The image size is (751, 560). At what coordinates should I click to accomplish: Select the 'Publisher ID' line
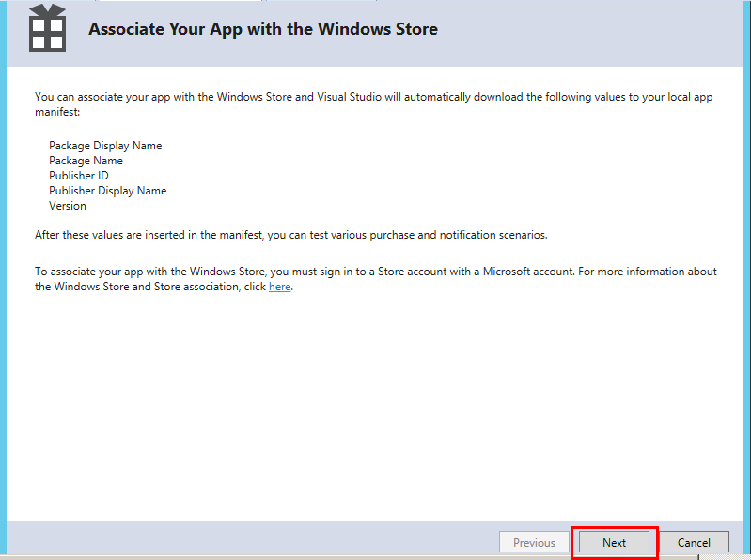[x=79, y=175]
